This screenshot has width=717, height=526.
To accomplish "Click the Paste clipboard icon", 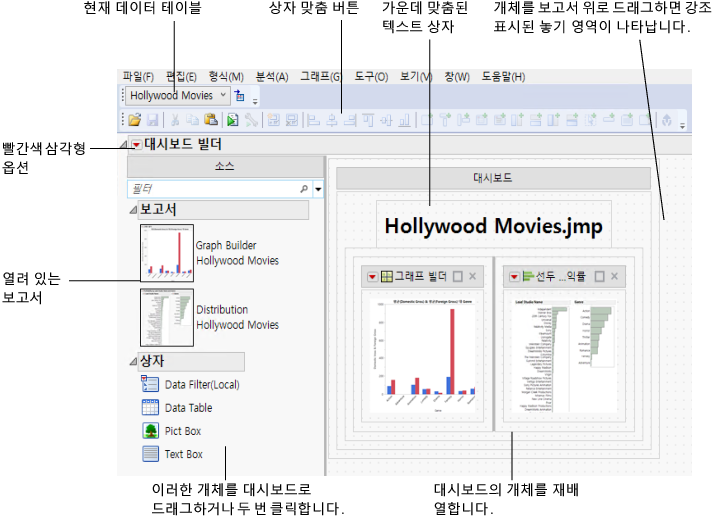I will [210, 120].
